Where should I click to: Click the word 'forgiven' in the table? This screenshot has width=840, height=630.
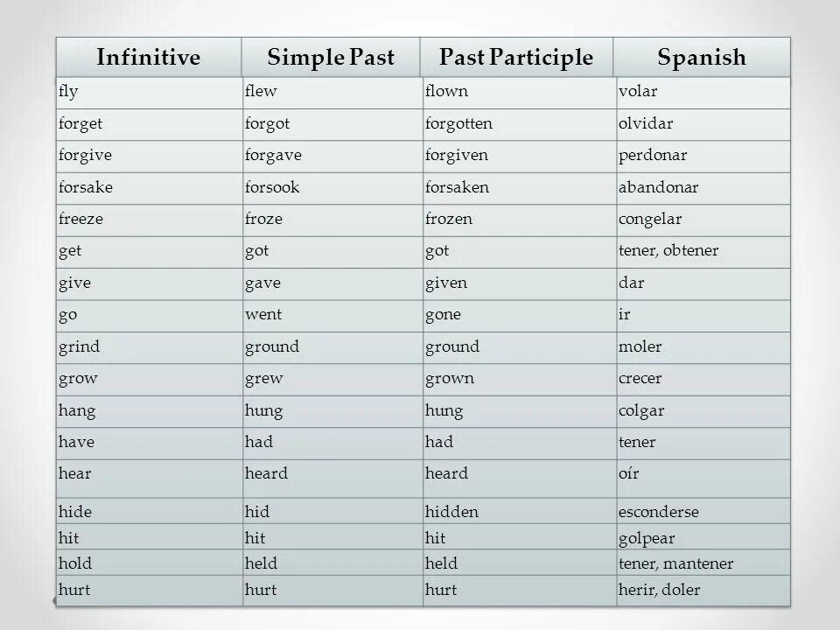(x=457, y=156)
